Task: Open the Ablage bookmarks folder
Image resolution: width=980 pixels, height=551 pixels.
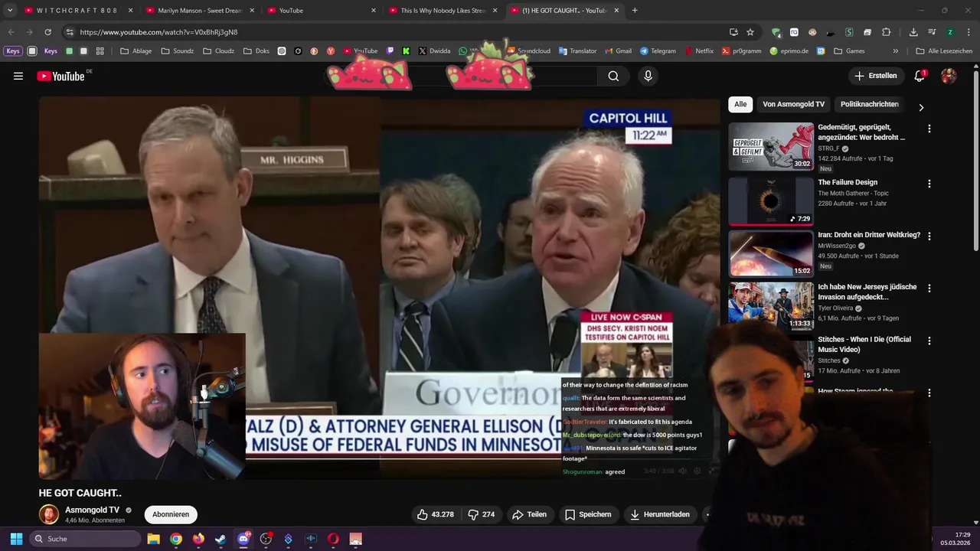Action: [136, 51]
